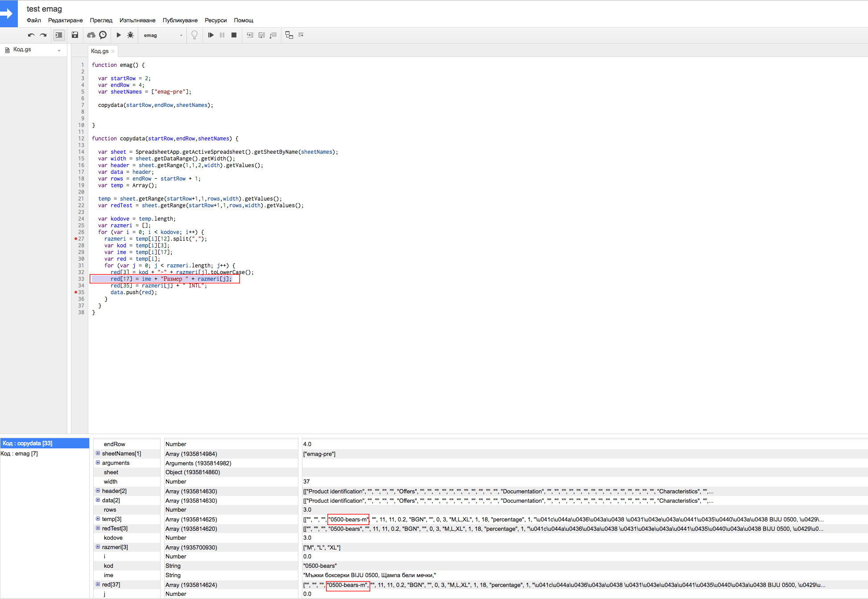This screenshot has height=599, width=868.
Task: Select the emag [7] call stack frame
Action: [x=20, y=454]
